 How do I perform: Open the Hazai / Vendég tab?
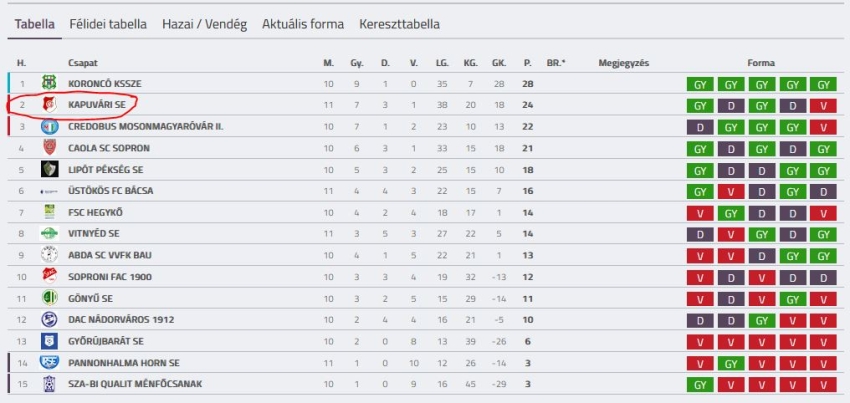tap(204, 24)
